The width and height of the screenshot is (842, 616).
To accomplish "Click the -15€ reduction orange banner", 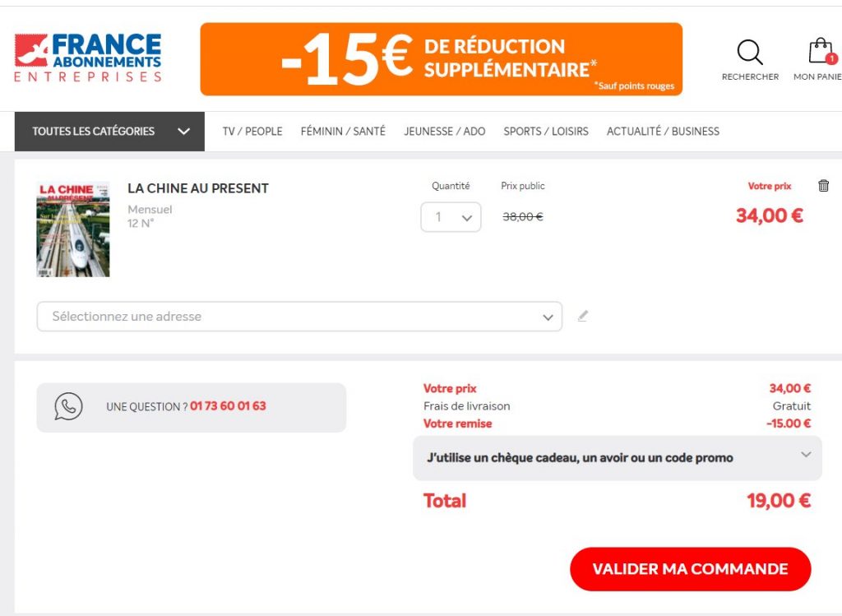I will pyautogui.click(x=441, y=59).
